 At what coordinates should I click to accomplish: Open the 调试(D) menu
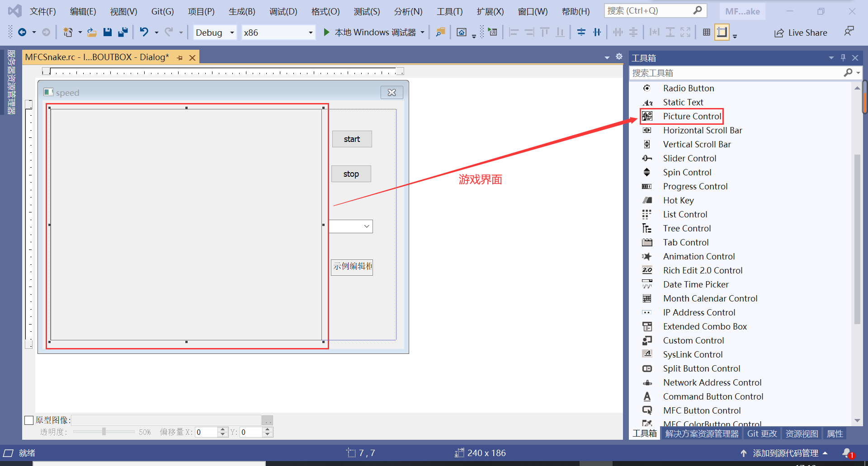tap(283, 11)
